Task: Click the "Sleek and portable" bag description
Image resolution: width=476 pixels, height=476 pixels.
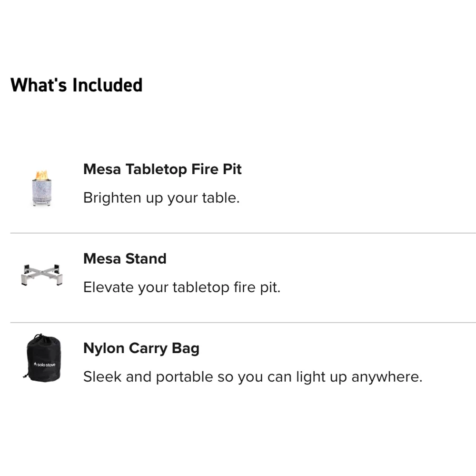Action: [x=252, y=377]
